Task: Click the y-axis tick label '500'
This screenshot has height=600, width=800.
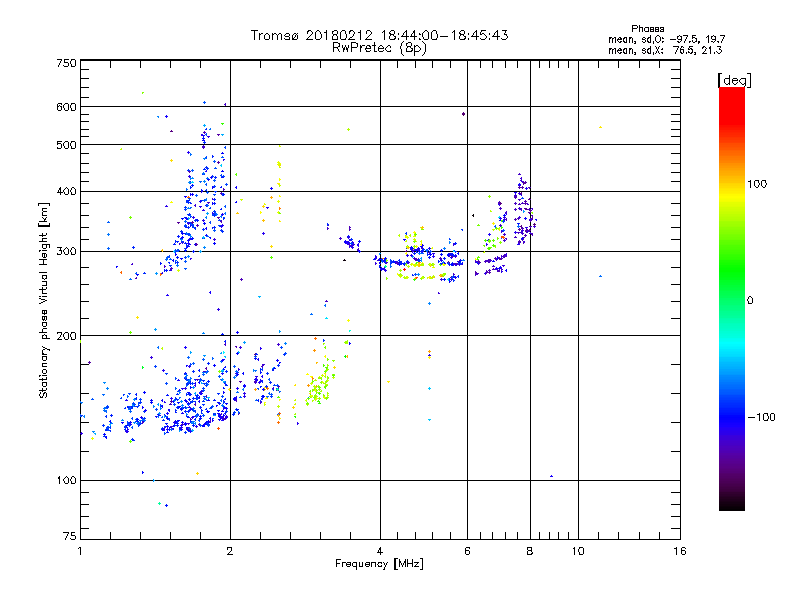Action: click(67, 145)
